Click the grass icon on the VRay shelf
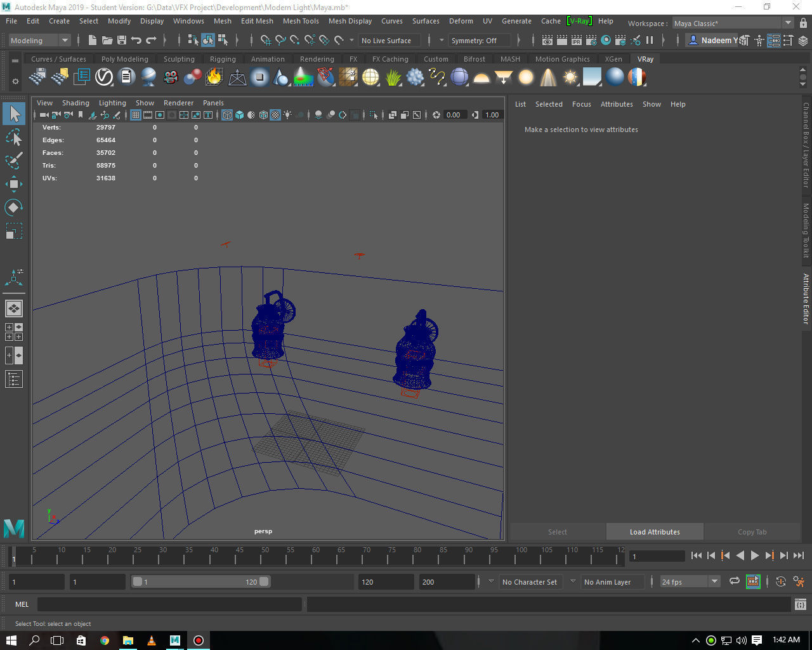 tap(393, 77)
